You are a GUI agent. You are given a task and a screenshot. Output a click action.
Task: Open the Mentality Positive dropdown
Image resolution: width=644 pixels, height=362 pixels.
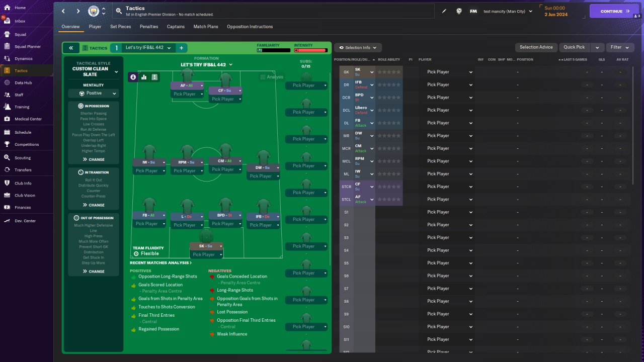pos(94,94)
